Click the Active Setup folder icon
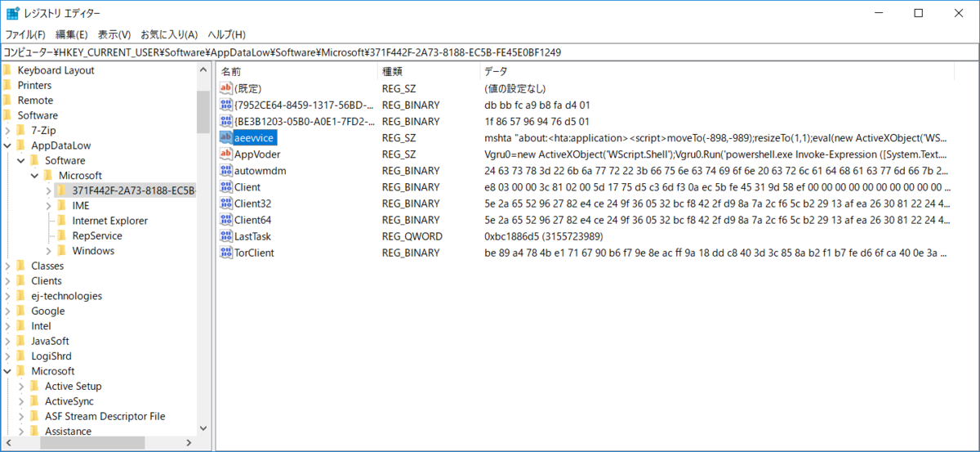This screenshot has height=452, width=980. pos(35,386)
